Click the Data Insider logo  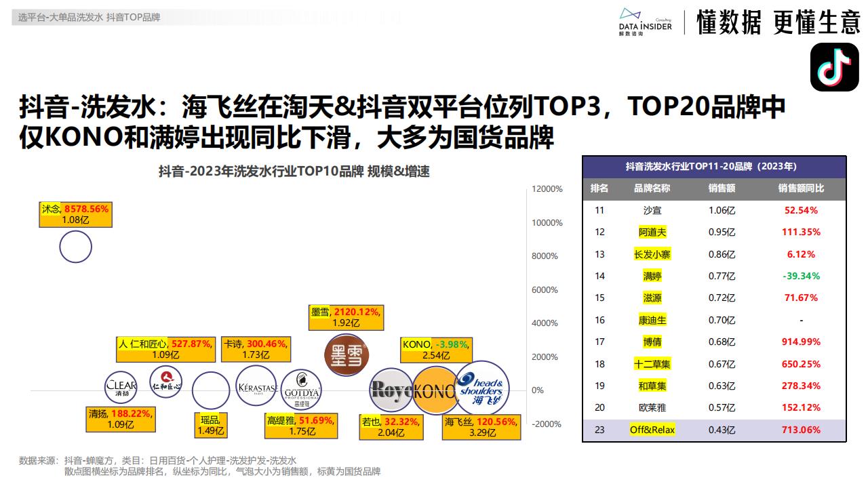[645, 22]
